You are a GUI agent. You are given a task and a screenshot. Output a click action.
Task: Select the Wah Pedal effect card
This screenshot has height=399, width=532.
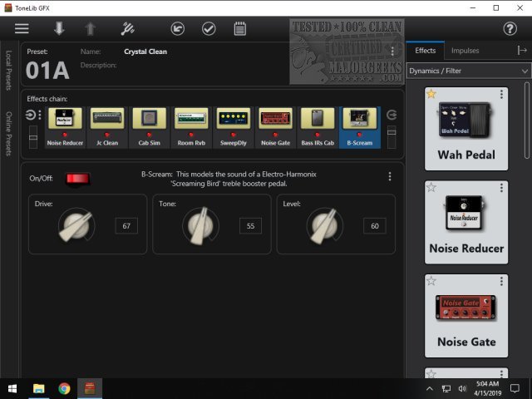coord(466,129)
